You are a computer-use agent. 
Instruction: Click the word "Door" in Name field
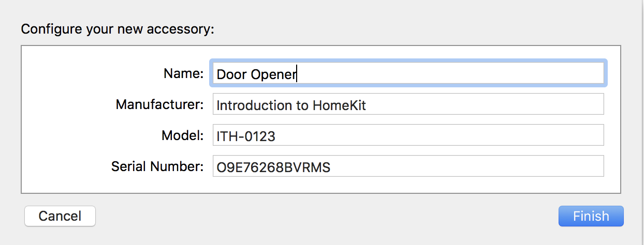click(x=231, y=74)
